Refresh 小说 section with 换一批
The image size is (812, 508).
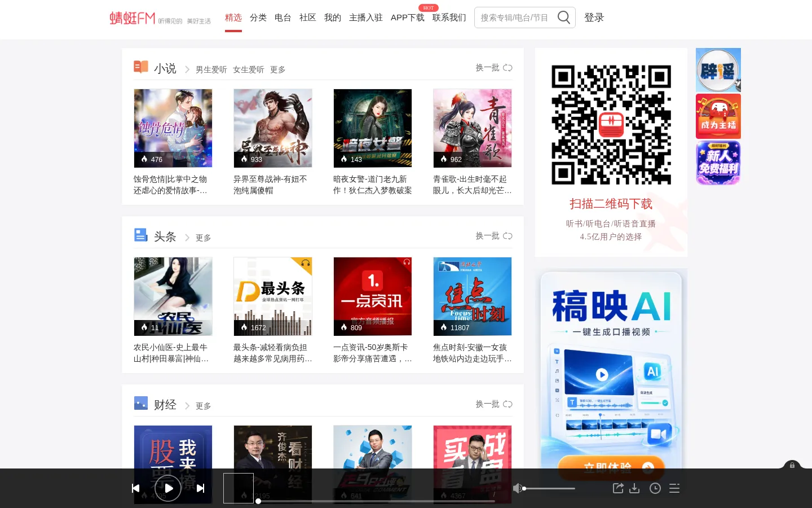point(494,68)
